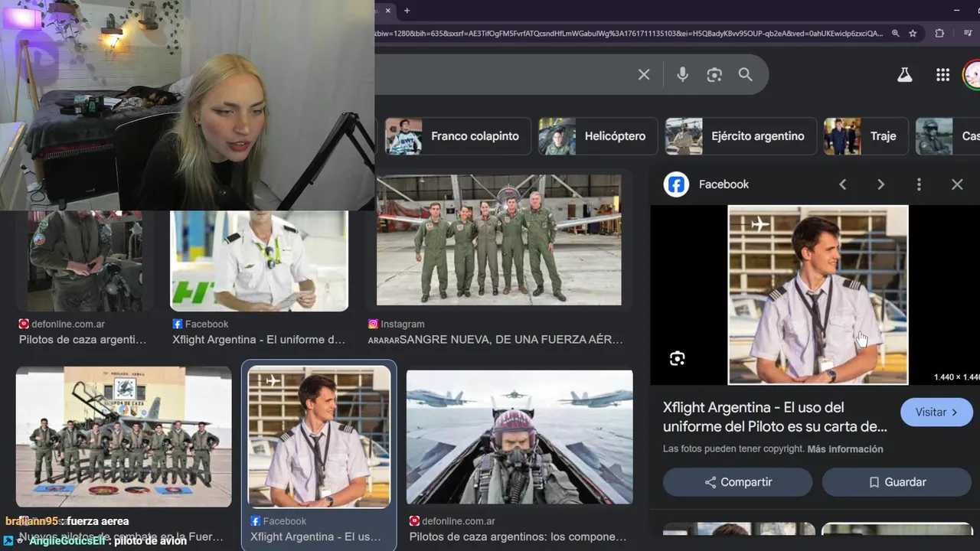Open the five pilots hangar group photo
This screenshot has width=980, height=551.
click(x=498, y=240)
